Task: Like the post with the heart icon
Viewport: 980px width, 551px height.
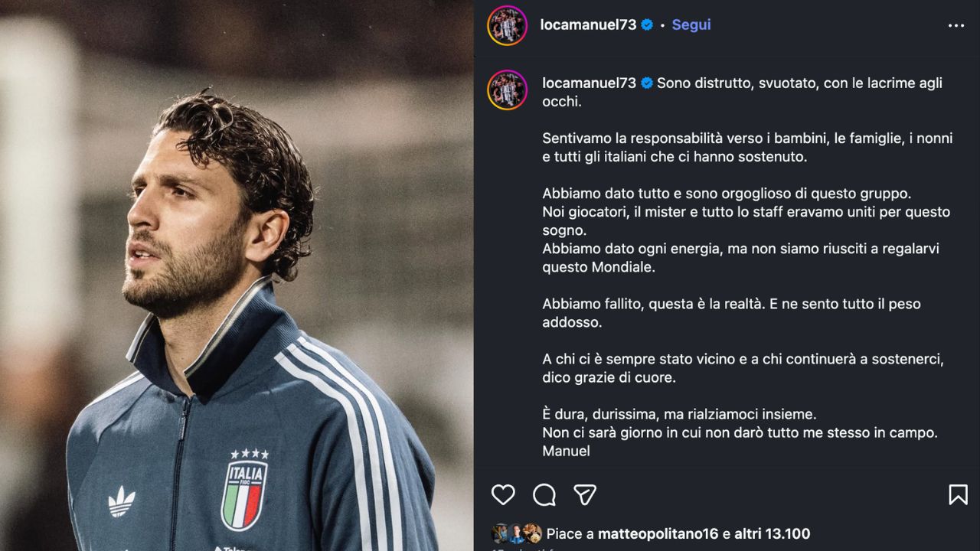Action: [503, 495]
